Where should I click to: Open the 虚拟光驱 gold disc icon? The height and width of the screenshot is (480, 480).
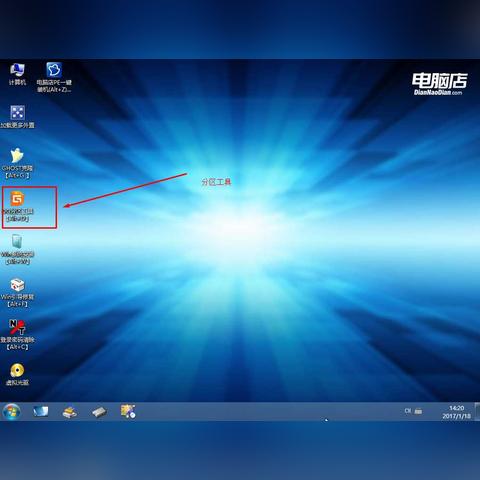(17, 374)
